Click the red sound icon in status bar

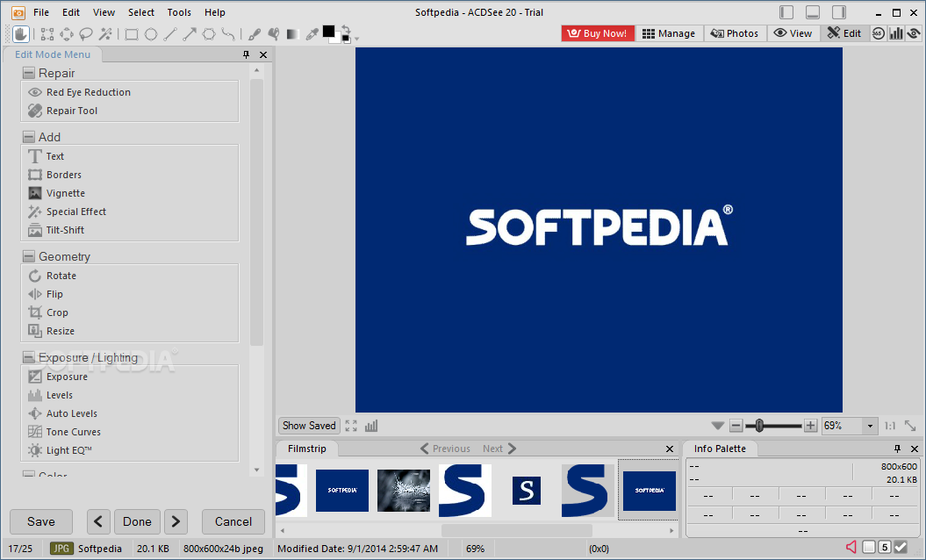[x=851, y=547]
